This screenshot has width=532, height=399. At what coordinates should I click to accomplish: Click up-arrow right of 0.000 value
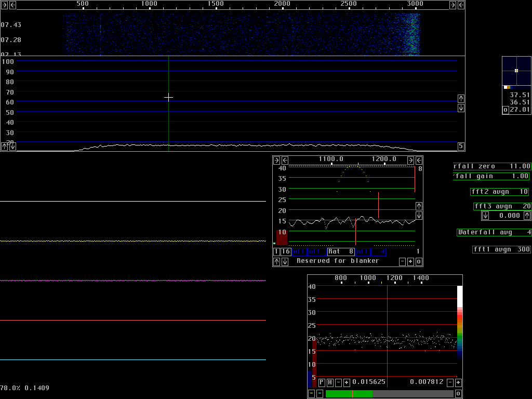527,216
